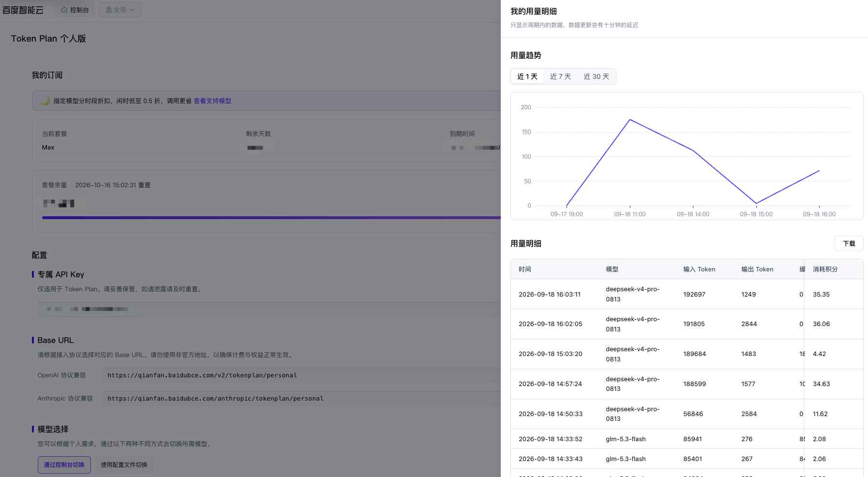Click the OpenAI 协议兼容 Base URL field
Viewport: 868px width, 477px height.
point(301,375)
